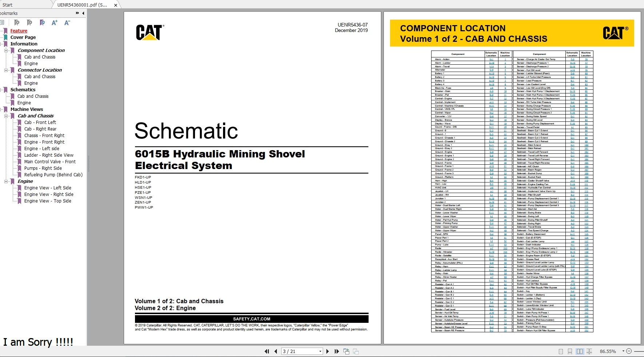Go to first page button
This screenshot has width=644, height=357.
(x=267, y=351)
